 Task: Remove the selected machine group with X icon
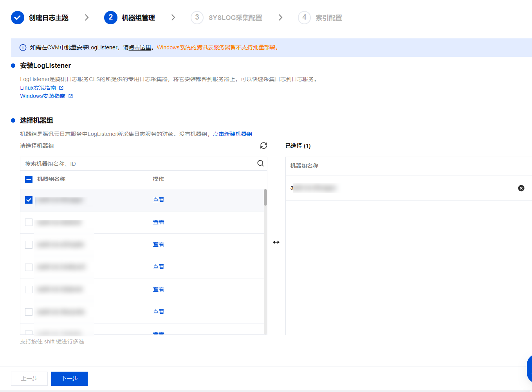(x=521, y=188)
